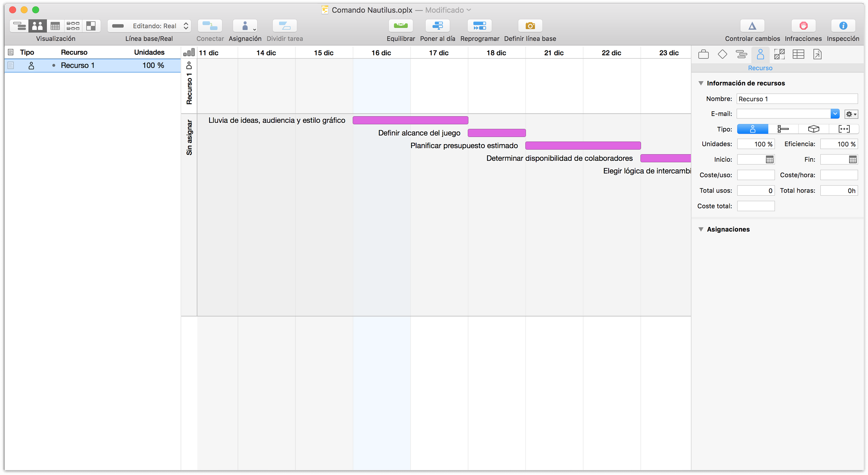868x475 pixels.
Task: Toggle the Inspección panel button
Action: point(843,26)
